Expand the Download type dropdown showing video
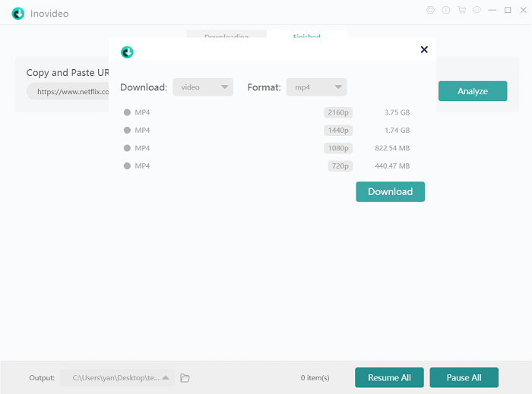This screenshot has height=394, width=532. [202, 87]
